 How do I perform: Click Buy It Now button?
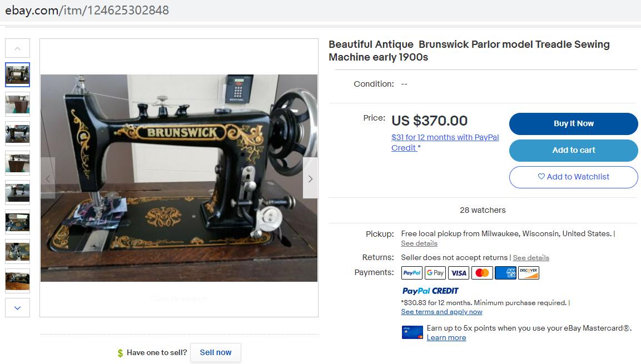coord(573,124)
